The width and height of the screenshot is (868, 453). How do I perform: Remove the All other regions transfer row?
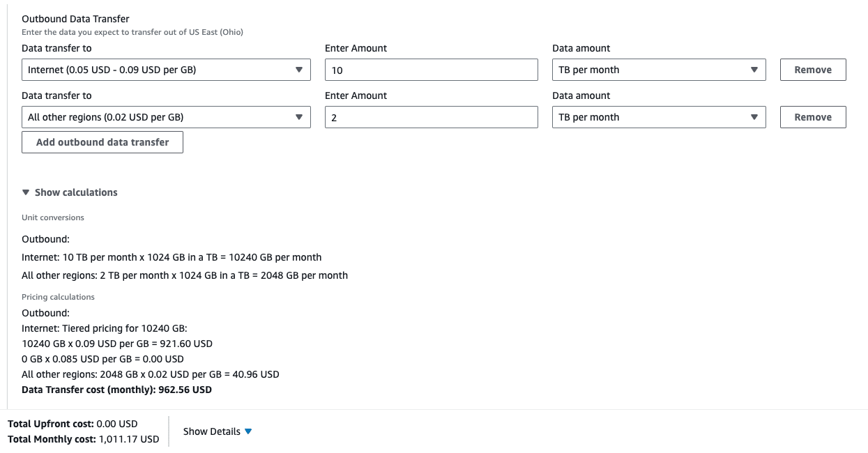(813, 117)
